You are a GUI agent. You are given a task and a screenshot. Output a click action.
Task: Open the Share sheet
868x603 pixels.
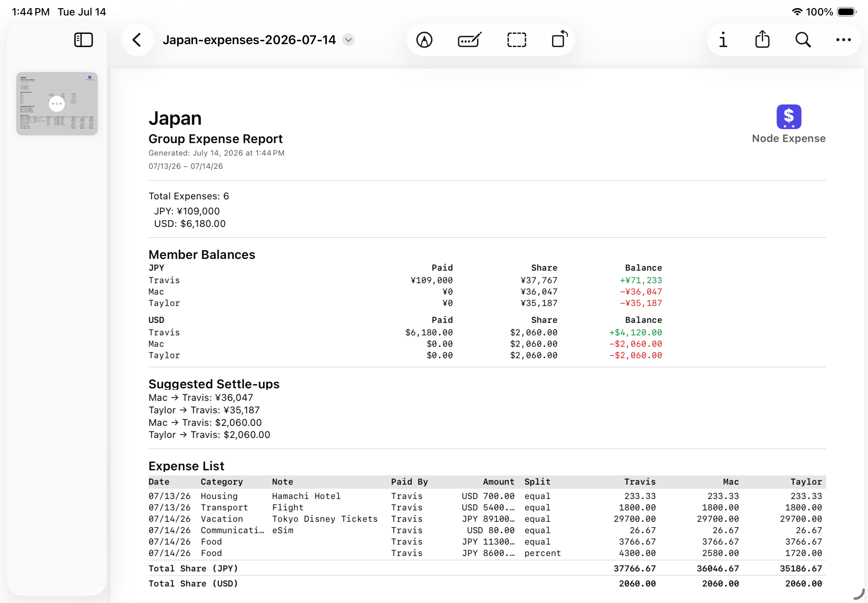[762, 39]
